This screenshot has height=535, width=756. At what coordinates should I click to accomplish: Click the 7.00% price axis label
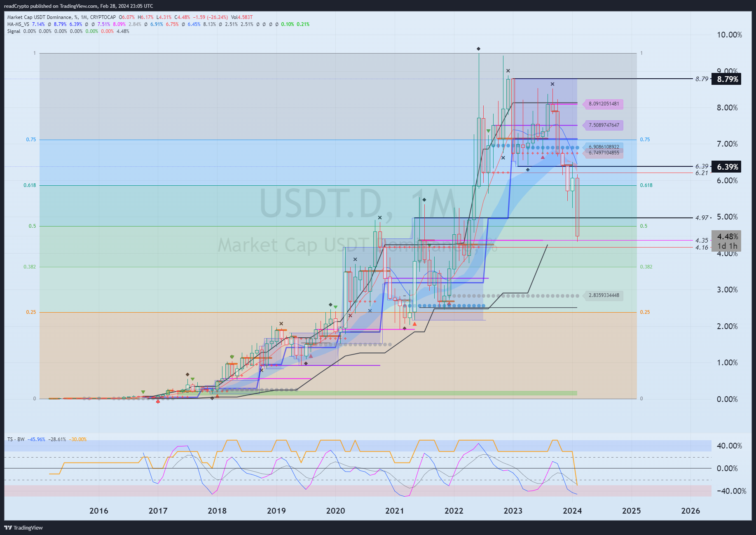point(727,144)
